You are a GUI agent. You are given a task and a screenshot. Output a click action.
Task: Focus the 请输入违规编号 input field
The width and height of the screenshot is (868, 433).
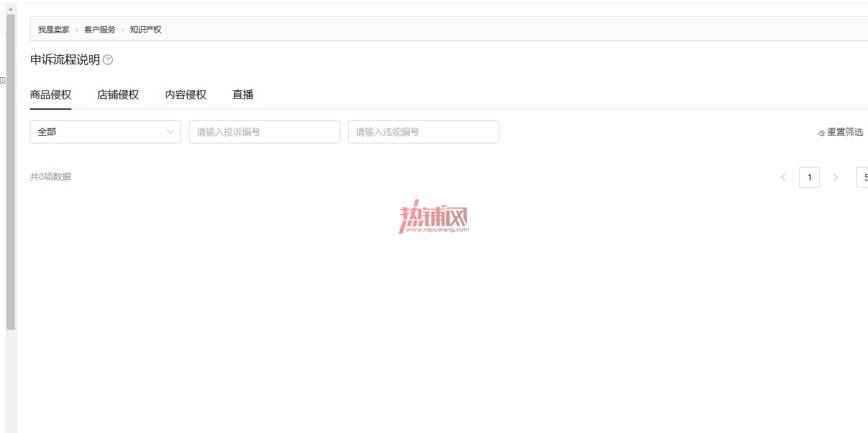[423, 132]
